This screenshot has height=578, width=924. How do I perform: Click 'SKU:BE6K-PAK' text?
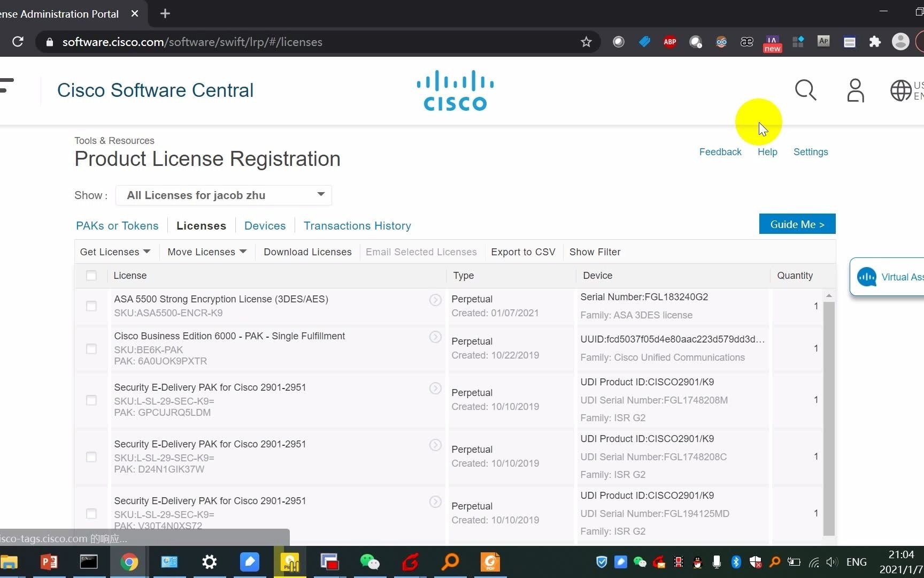(x=148, y=350)
